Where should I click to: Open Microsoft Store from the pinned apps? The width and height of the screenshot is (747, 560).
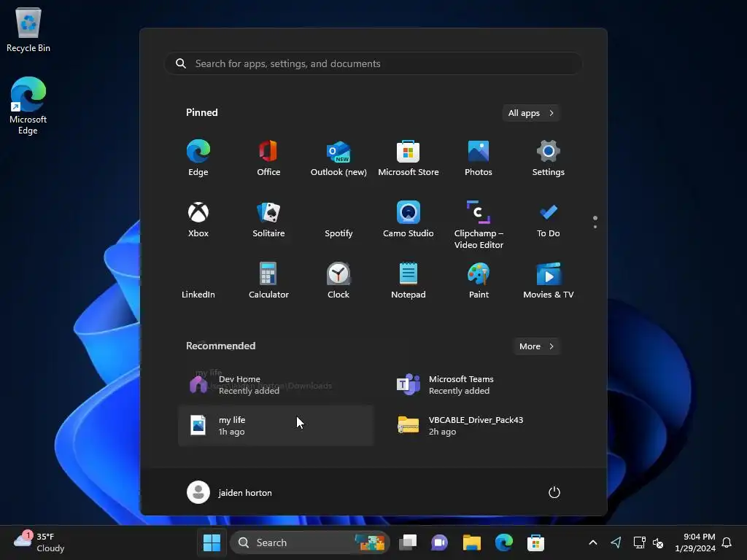[x=409, y=158]
